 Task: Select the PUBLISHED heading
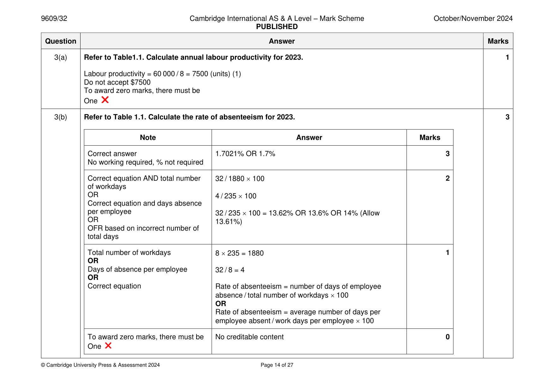(x=277, y=27)
